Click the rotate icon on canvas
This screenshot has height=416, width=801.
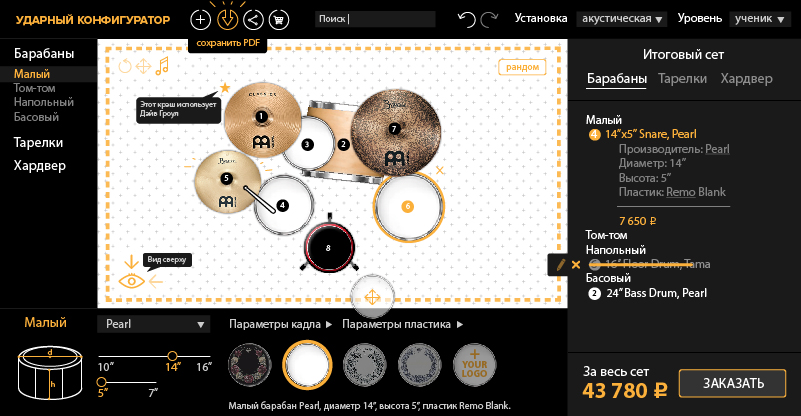tap(125, 66)
